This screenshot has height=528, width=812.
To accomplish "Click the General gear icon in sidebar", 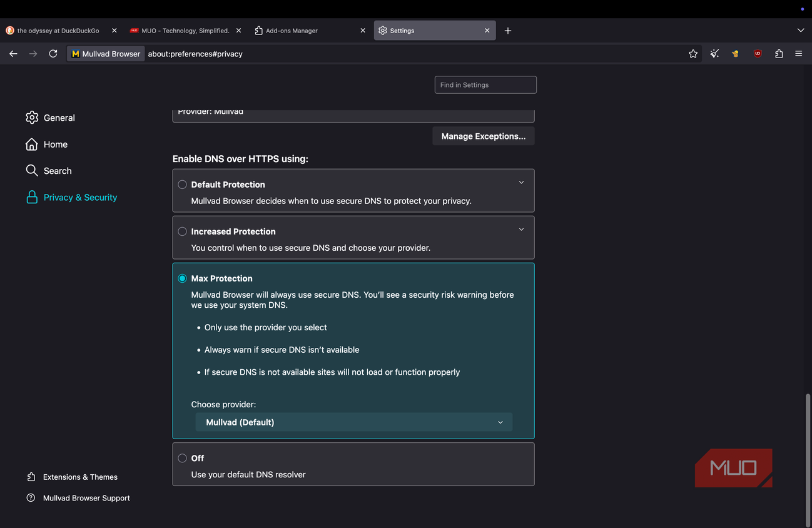I will coord(32,118).
